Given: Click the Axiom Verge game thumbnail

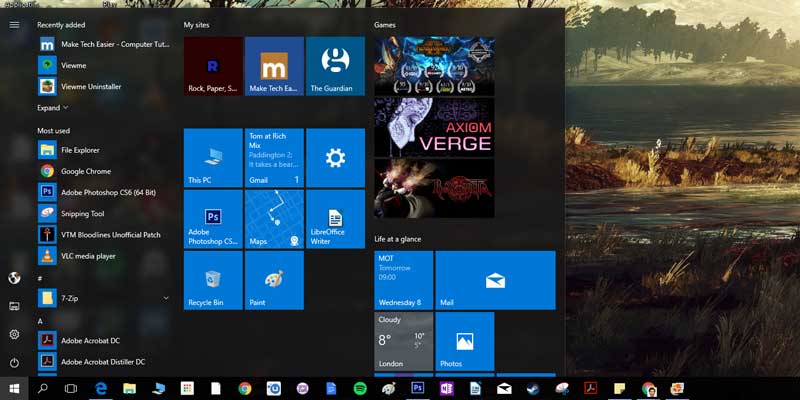Looking at the screenshot, I should [434, 127].
